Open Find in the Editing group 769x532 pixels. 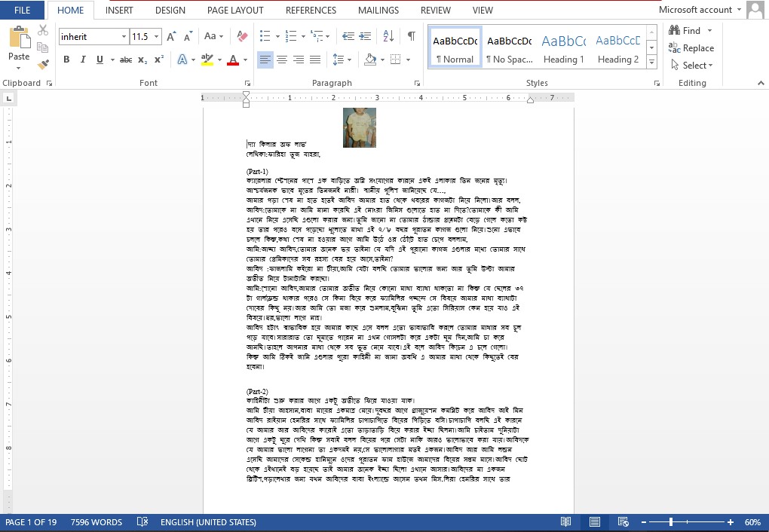pyautogui.click(x=688, y=30)
